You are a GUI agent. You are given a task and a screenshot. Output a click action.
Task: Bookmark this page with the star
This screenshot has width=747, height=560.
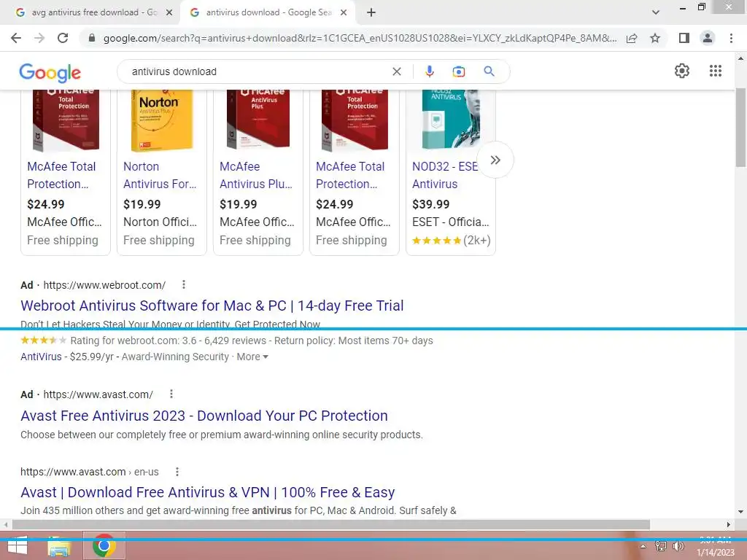(x=655, y=38)
